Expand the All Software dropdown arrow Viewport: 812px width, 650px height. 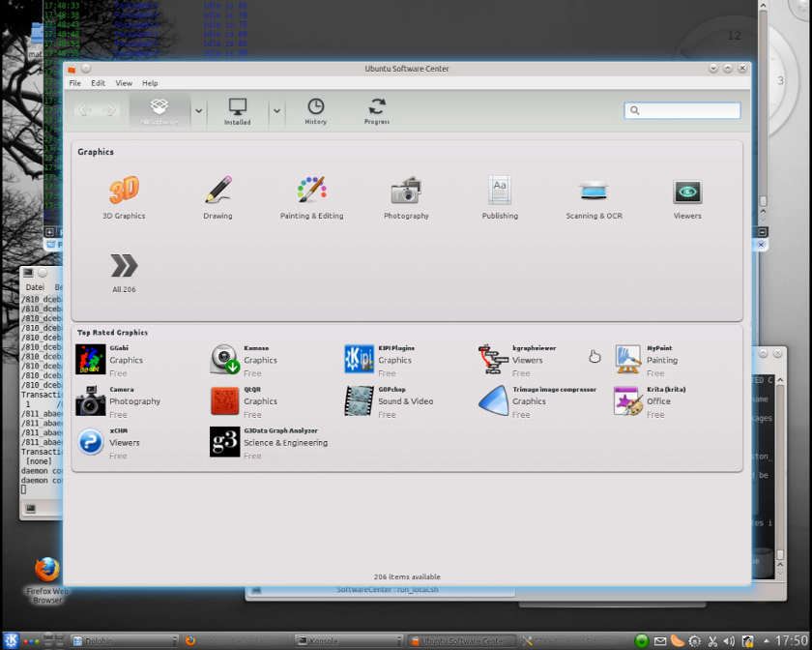(198, 111)
